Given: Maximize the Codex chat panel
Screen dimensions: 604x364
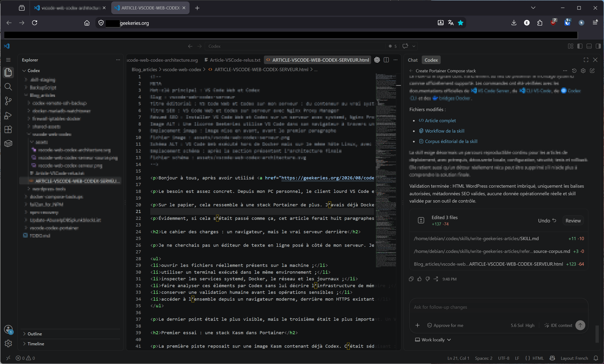Looking at the screenshot, I should 586,60.
